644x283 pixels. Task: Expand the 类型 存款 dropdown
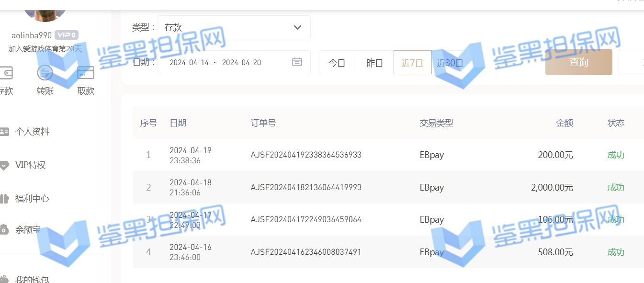[x=234, y=27]
